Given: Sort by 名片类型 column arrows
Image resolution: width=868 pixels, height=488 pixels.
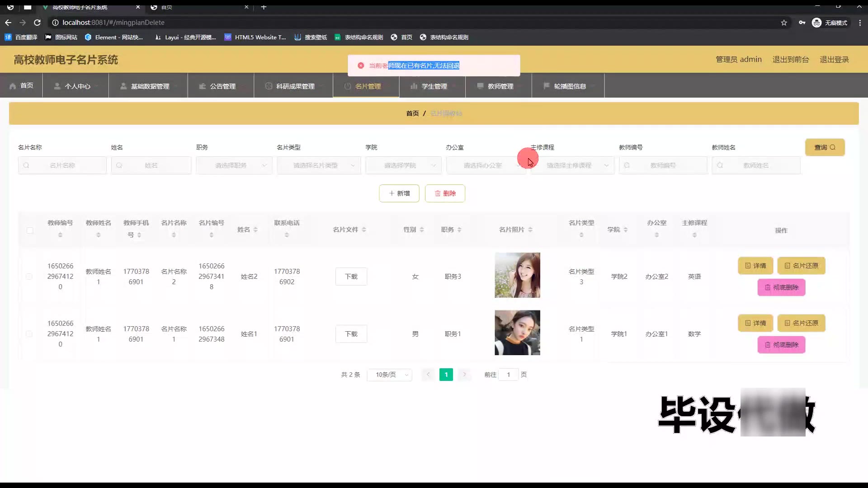Looking at the screenshot, I should pyautogui.click(x=581, y=235).
